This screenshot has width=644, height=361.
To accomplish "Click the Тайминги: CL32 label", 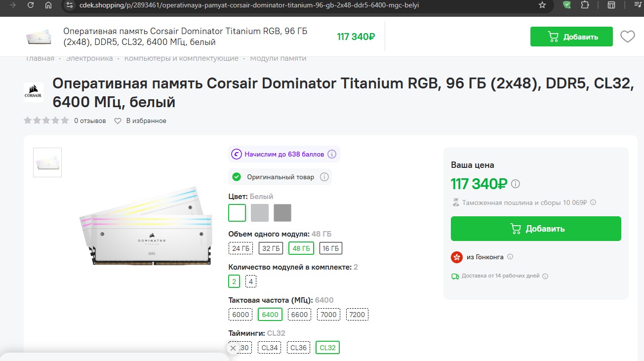I will click(257, 333).
